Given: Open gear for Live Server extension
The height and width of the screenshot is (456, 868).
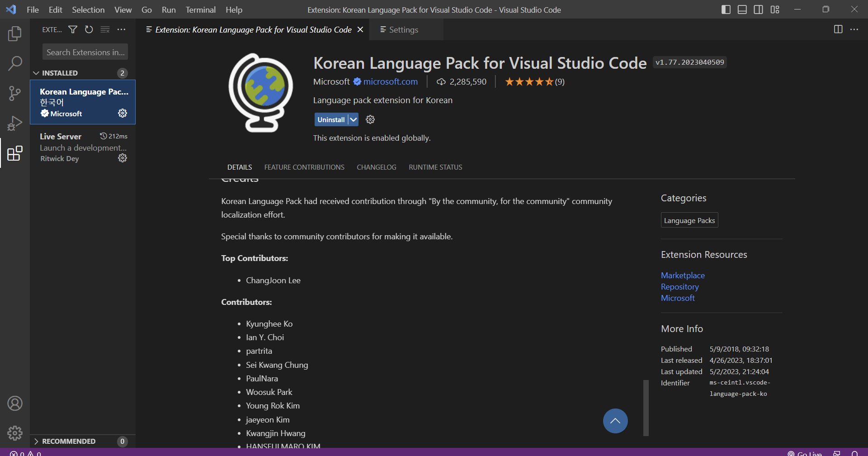Looking at the screenshot, I should tap(123, 158).
